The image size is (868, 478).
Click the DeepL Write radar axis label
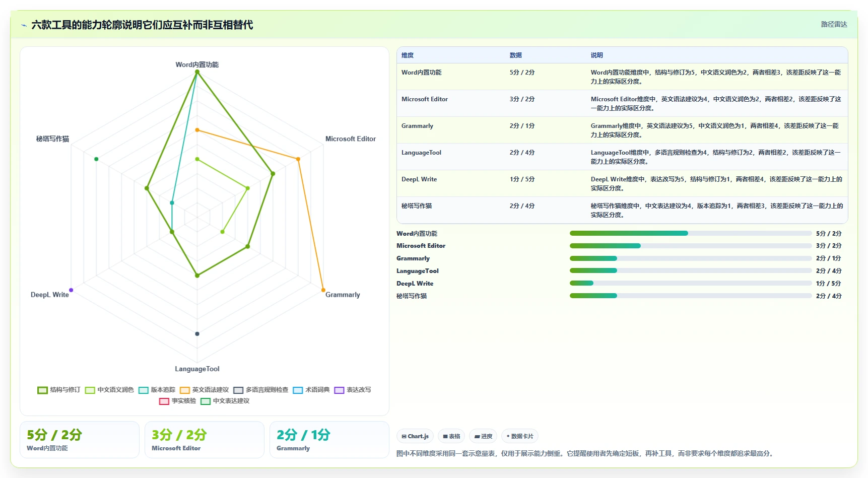point(50,295)
